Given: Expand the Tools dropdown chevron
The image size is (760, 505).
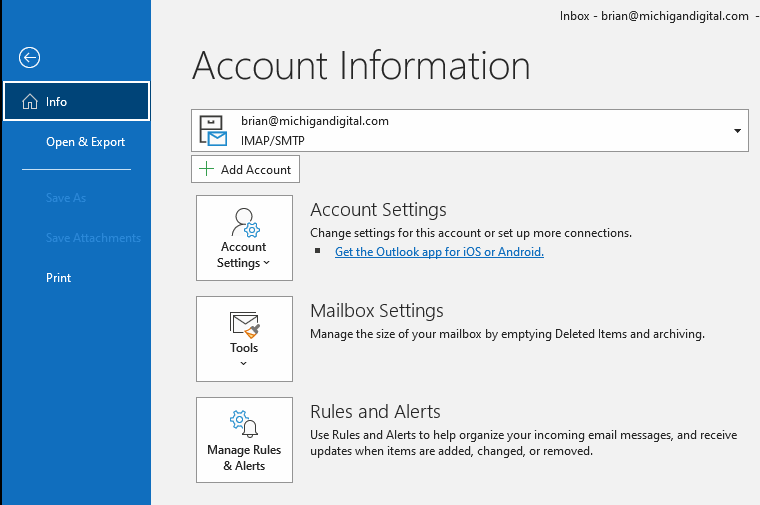Looking at the screenshot, I should point(244,364).
